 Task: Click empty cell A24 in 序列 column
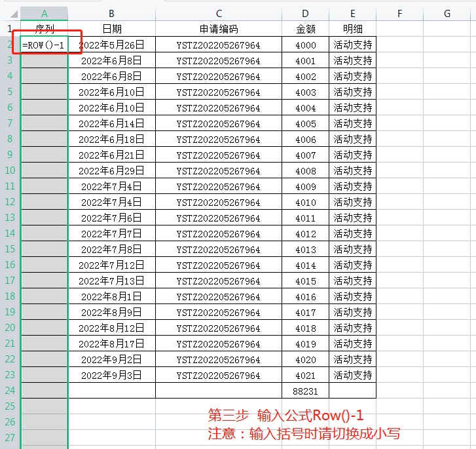(45, 390)
